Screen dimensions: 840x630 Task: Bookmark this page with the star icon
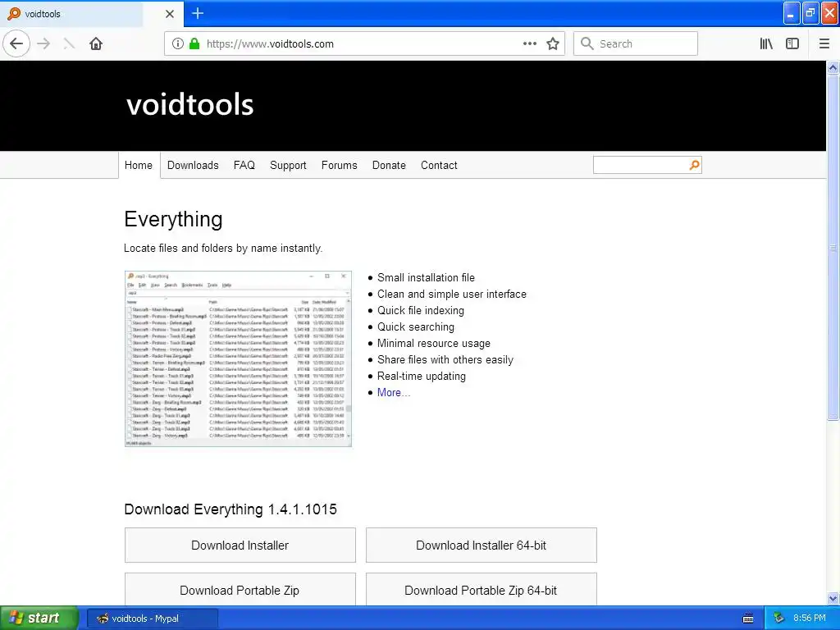(x=553, y=44)
